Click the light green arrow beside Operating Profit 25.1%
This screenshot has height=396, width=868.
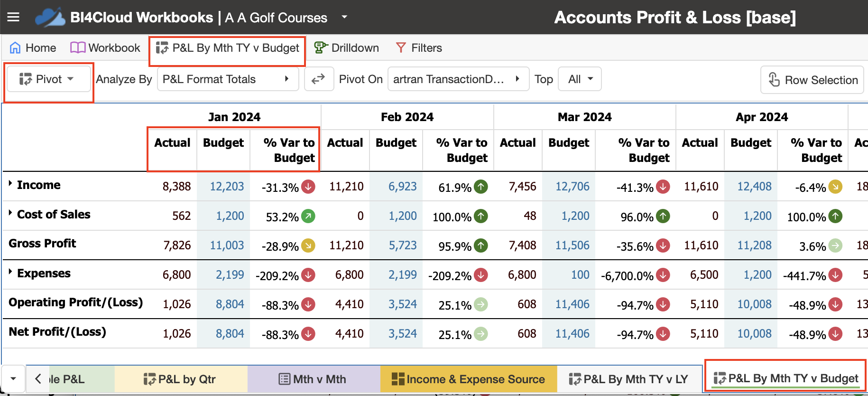pos(481,304)
